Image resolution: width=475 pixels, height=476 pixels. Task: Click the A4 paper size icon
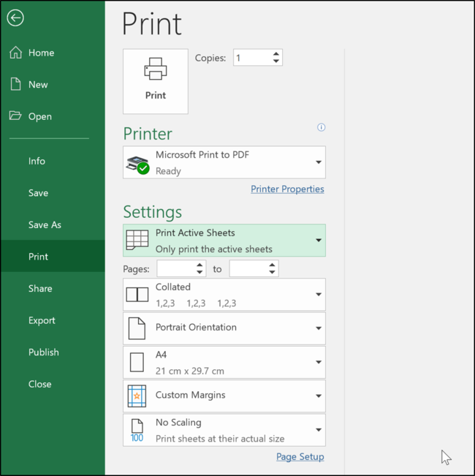point(137,362)
